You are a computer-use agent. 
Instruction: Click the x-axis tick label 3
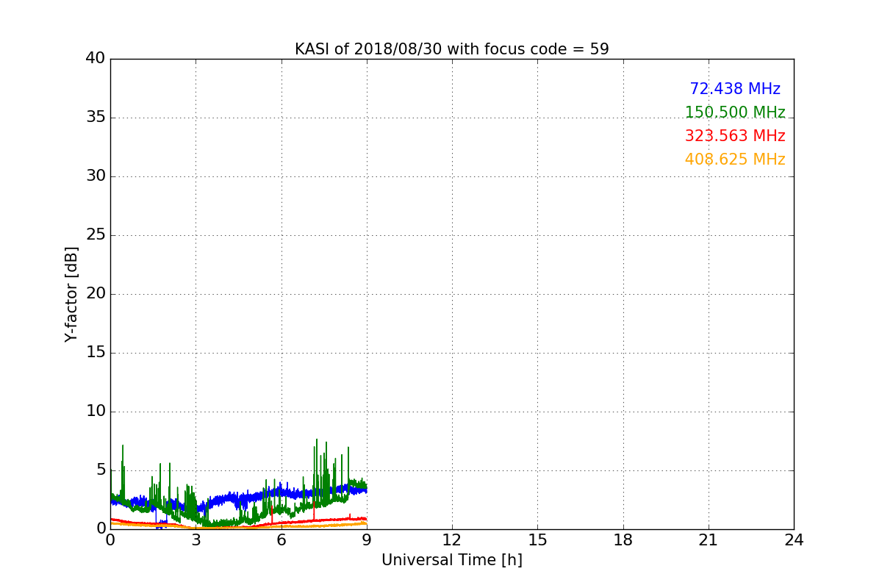coord(196,540)
